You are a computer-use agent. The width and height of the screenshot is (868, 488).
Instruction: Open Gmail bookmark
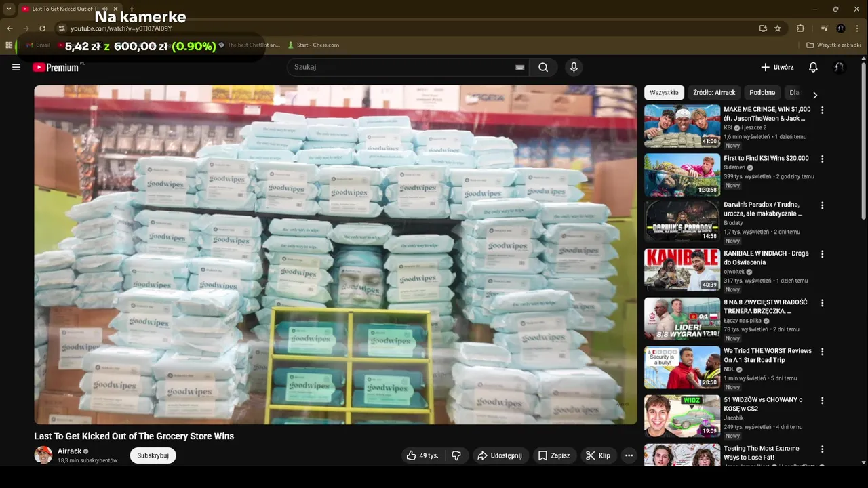point(38,45)
